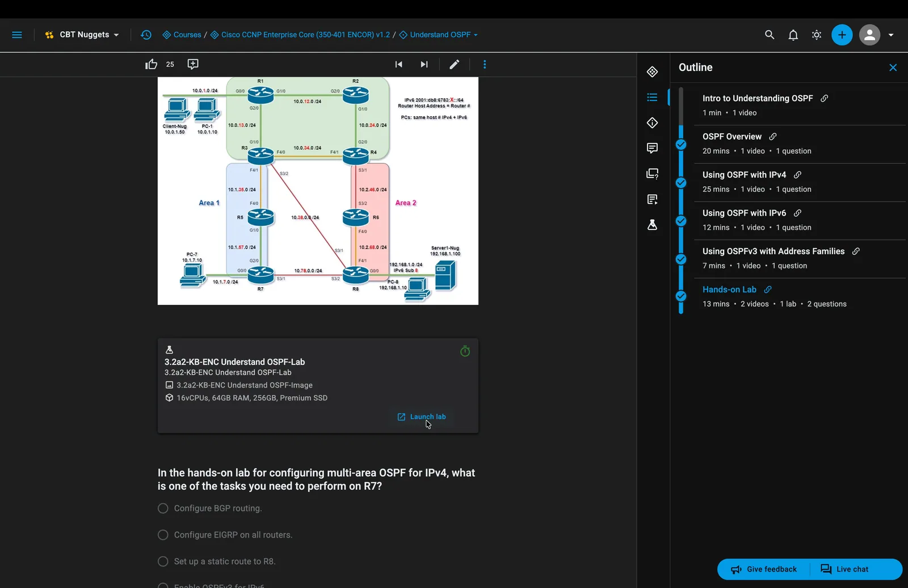The height and width of the screenshot is (588, 908).
Task: Open the lab flask icon in sidebar
Action: (653, 225)
